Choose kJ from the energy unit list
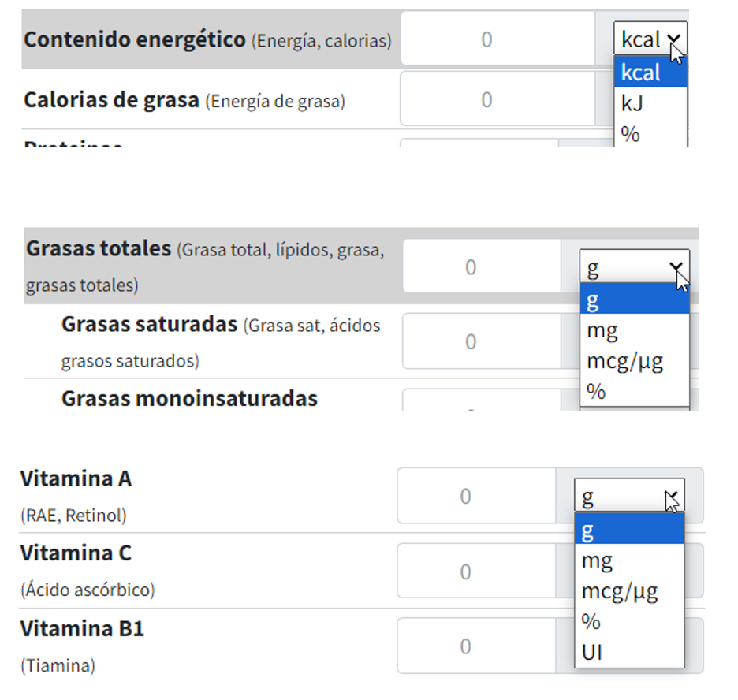Image resolution: width=738 pixels, height=700 pixels. click(x=650, y=102)
